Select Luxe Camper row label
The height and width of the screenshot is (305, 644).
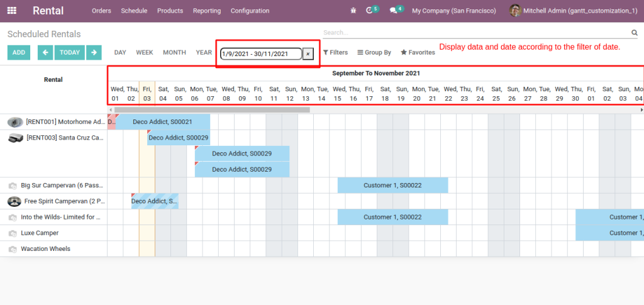point(40,233)
